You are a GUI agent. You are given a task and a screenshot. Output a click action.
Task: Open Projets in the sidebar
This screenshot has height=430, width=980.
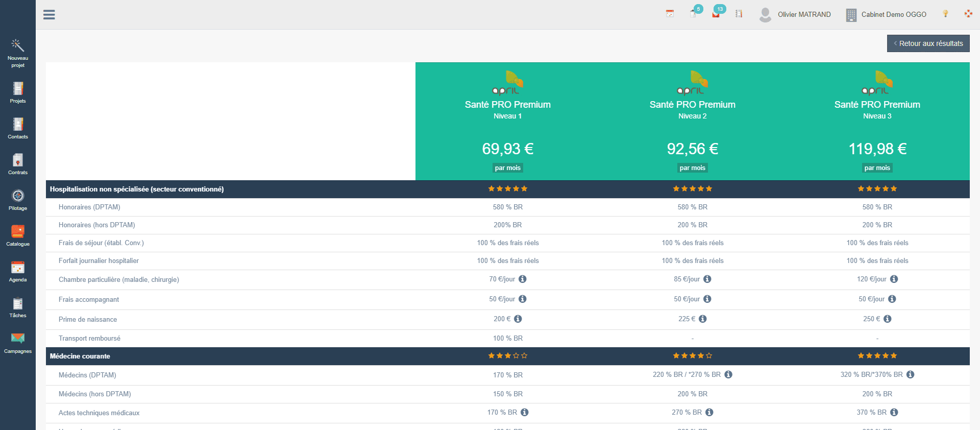[18, 92]
